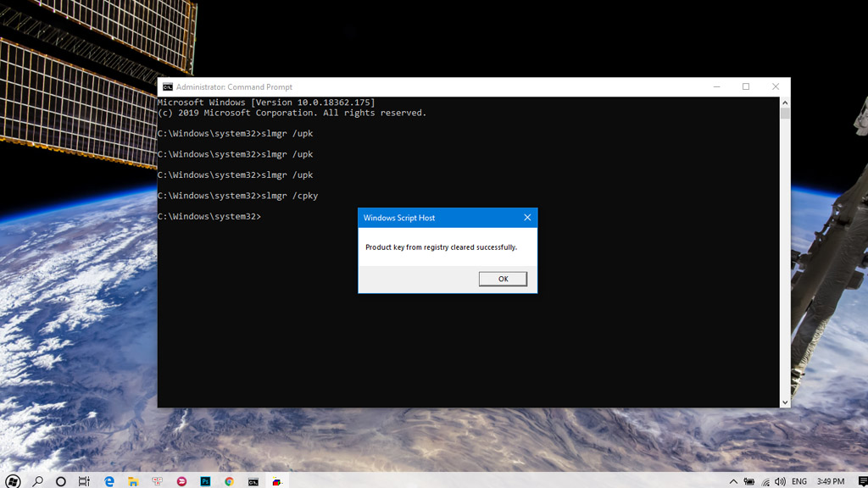Open the Wi-Fi network tray icon
The image size is (868, 488).
(x=765, y=482)
